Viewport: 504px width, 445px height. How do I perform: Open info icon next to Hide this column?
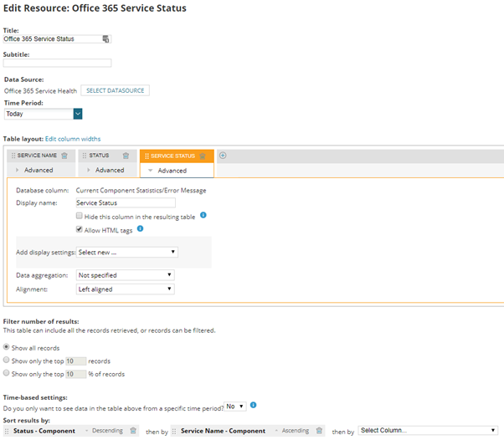203,215
